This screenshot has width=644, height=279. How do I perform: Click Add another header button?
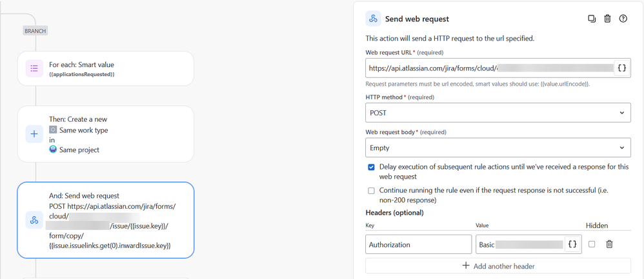click(498, 266)
